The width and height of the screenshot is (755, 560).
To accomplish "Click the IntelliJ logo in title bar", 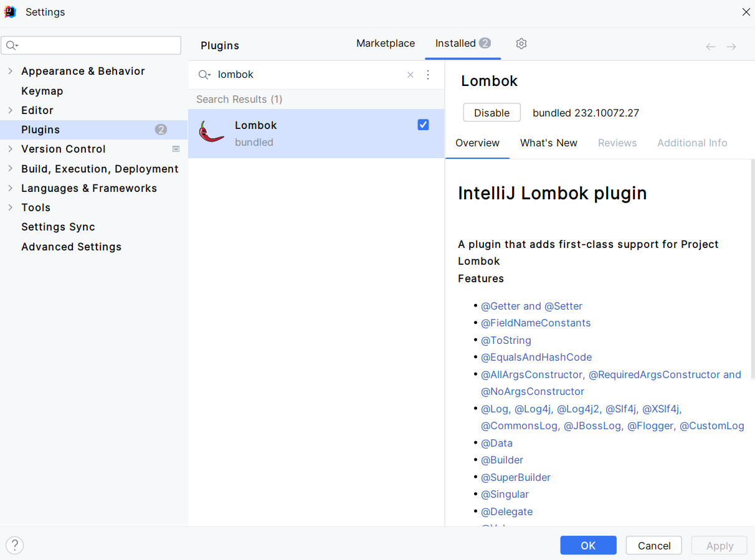I will [10, 12].
